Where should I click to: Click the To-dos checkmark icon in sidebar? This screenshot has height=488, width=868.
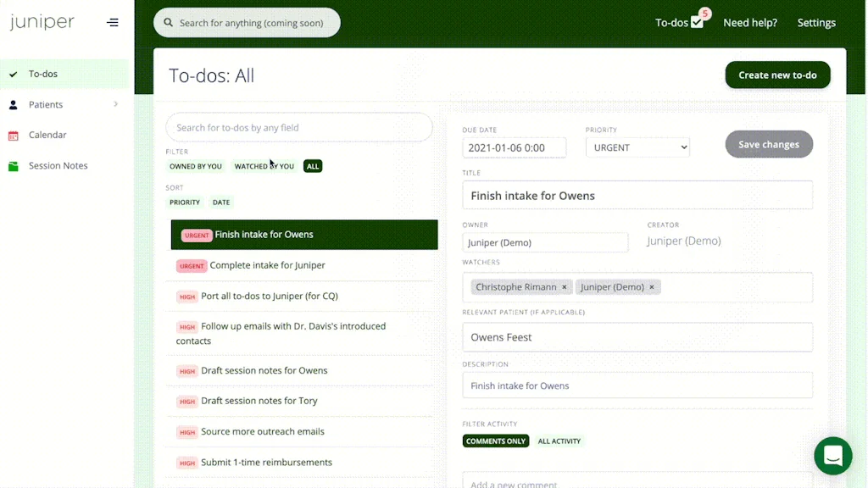tap(13, 75)
